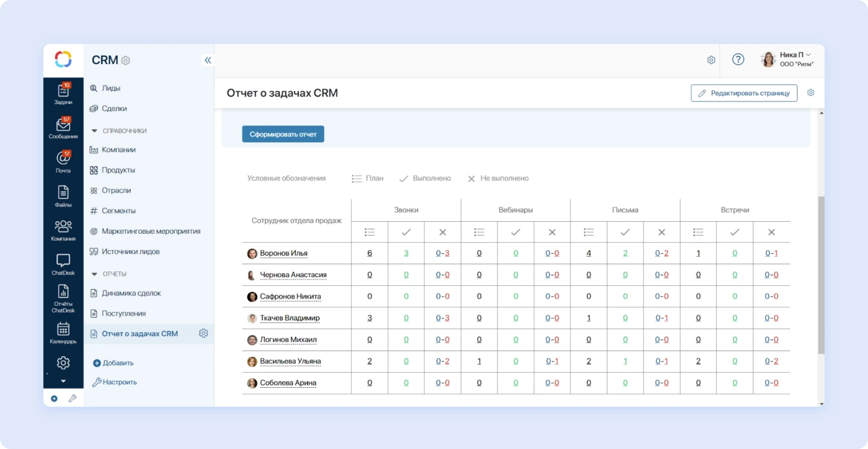Open the Tasks section in left rail
The width and height of the screenshot is (868, 449).
click(63, 93)
